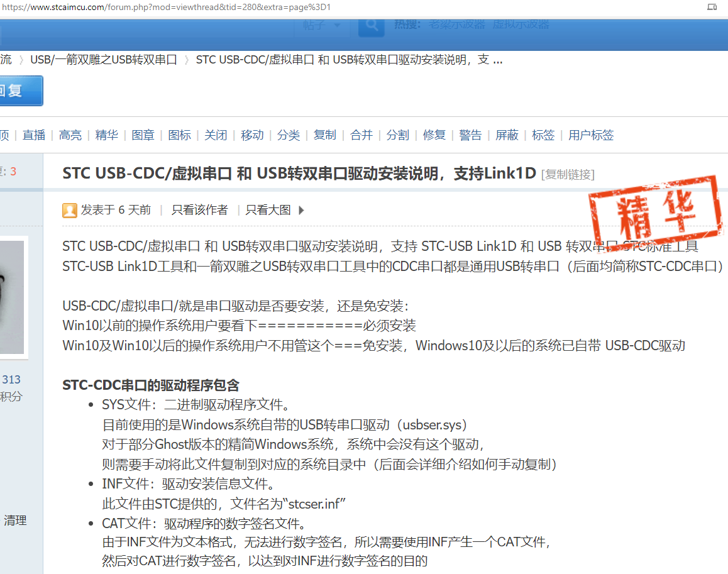The width and height of the screenshot is (728, 574).
Task: Click the 清理 link in sidebar
Action: 15,521
